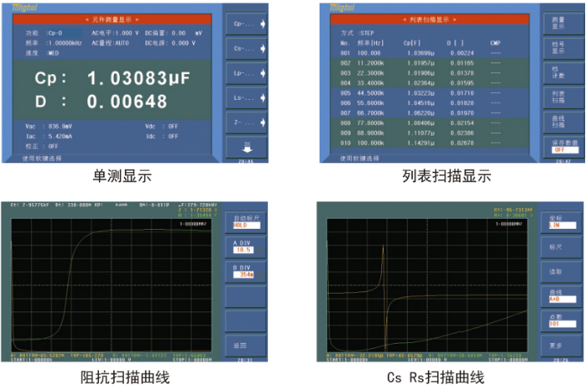The image size is (586, 392).
Task: Toggle 保存数据 OFF softkey
Action: pyautogui.click(x=564, y=146)
